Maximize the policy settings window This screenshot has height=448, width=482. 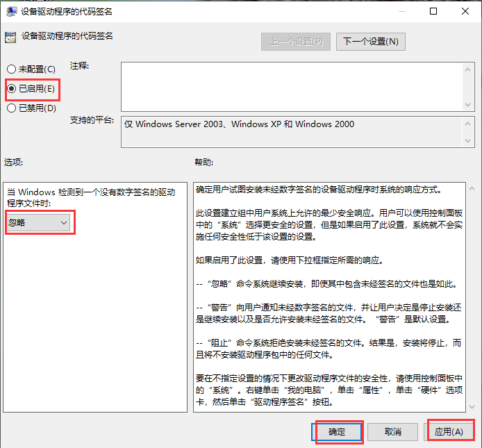point(433,11)
